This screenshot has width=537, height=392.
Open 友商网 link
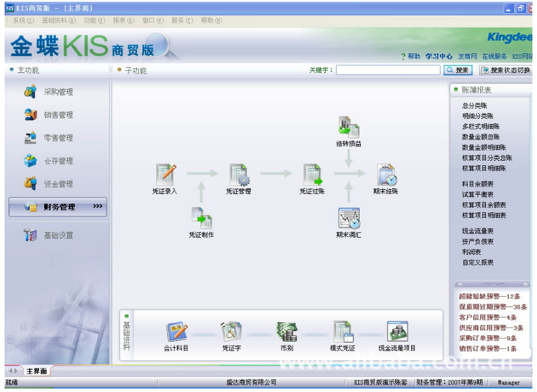click(468, 56)
